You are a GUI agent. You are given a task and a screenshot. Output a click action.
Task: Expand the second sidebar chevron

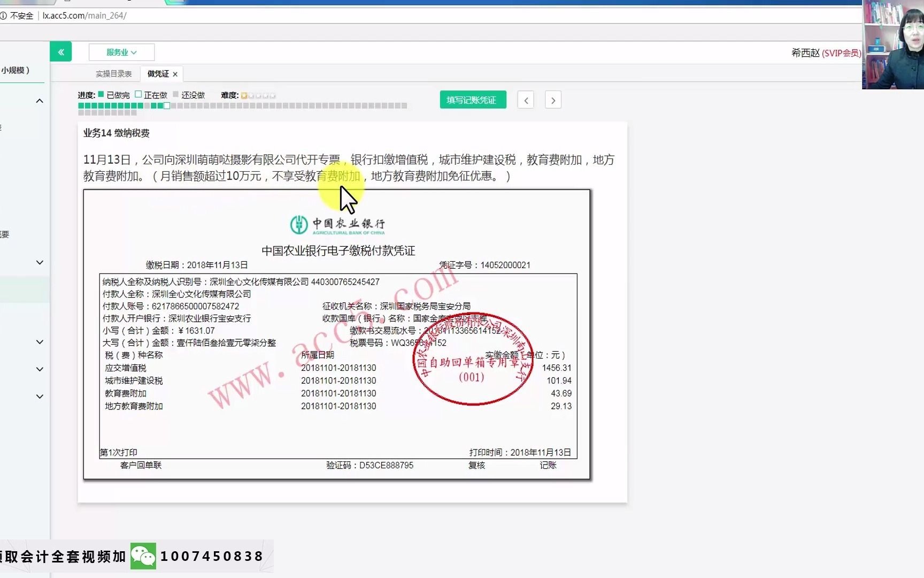coord(40,262)
